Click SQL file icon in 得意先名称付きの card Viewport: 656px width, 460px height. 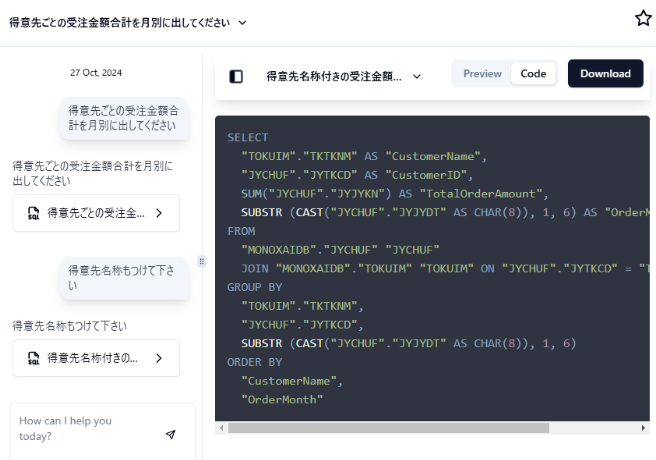[33, 358]
